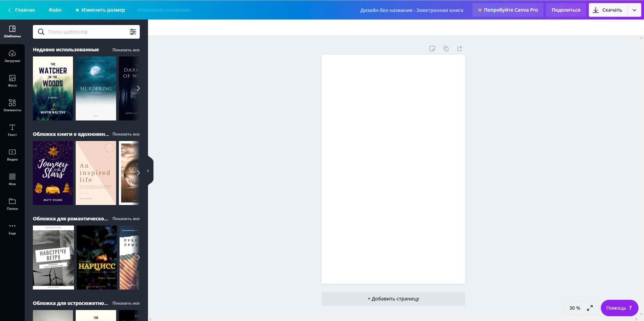The width and height of the screenshot is (644, 321).
Task: Select the Текст text tool
Action: 12,130
